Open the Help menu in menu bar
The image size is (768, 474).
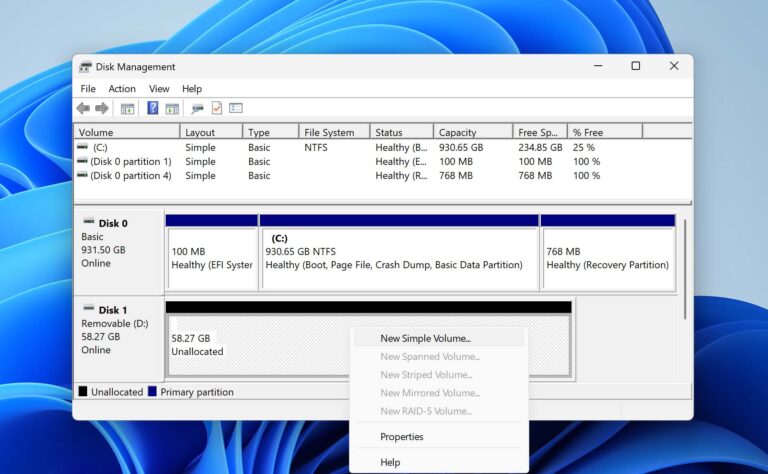(x=192, y=89)
